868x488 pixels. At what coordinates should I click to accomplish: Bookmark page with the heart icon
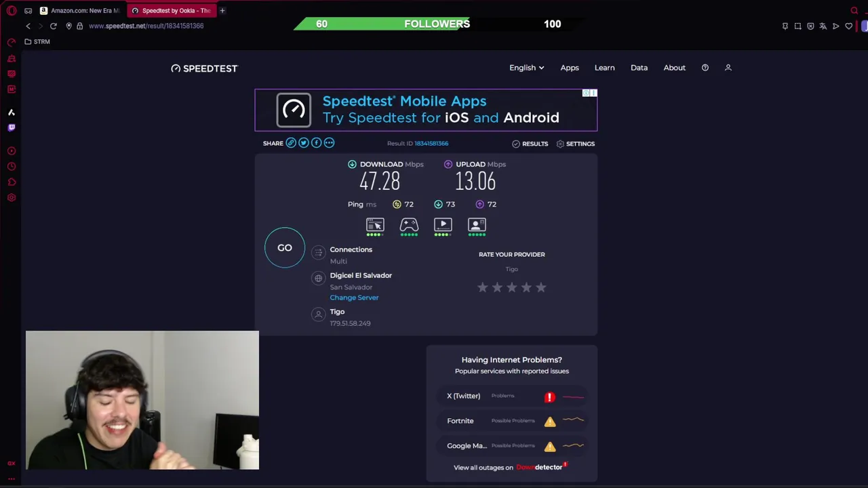(x=848, y=26)
